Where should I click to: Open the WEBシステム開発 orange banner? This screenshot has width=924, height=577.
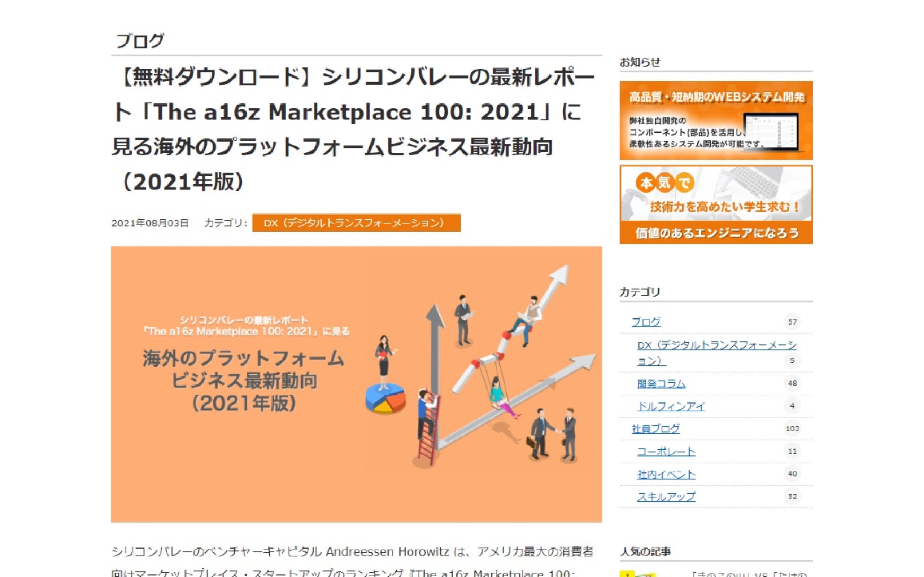click(x=716, y=120)
